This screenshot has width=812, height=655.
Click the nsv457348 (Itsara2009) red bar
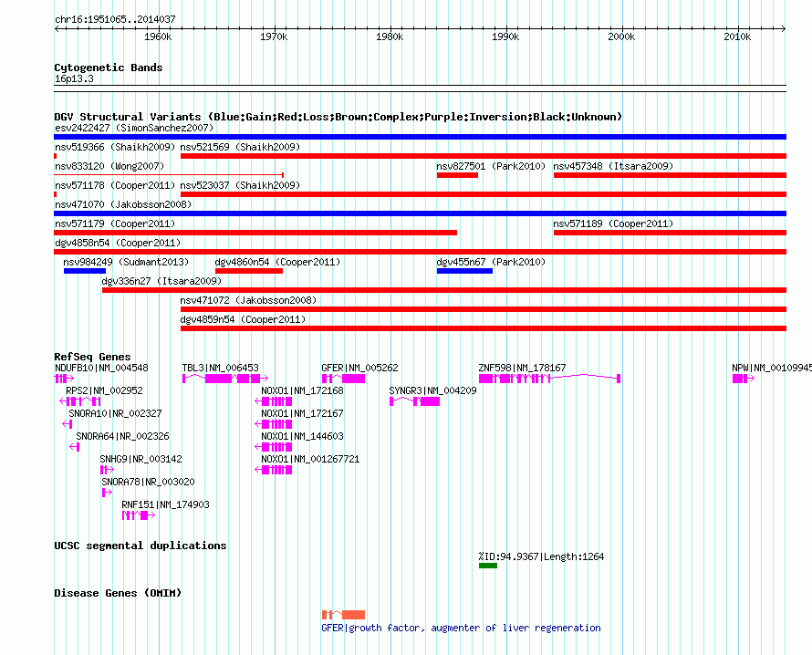(670, 175)
